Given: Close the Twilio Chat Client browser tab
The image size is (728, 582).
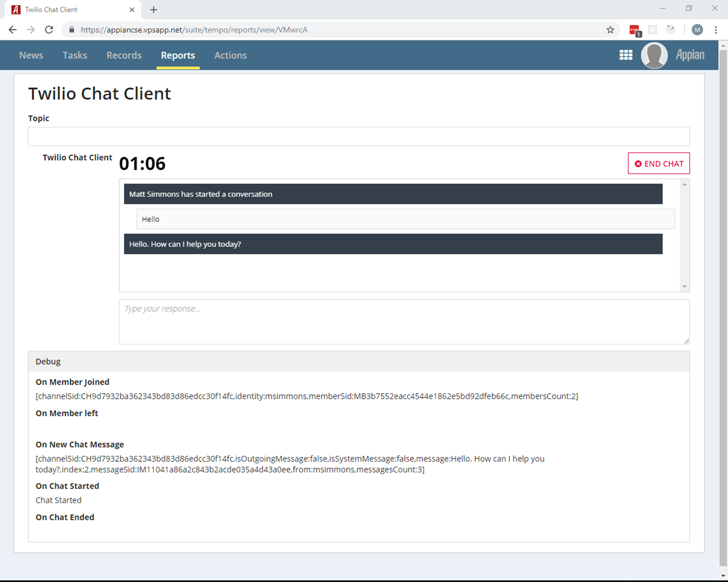Looking at the screenshot, I should point(132,10).
